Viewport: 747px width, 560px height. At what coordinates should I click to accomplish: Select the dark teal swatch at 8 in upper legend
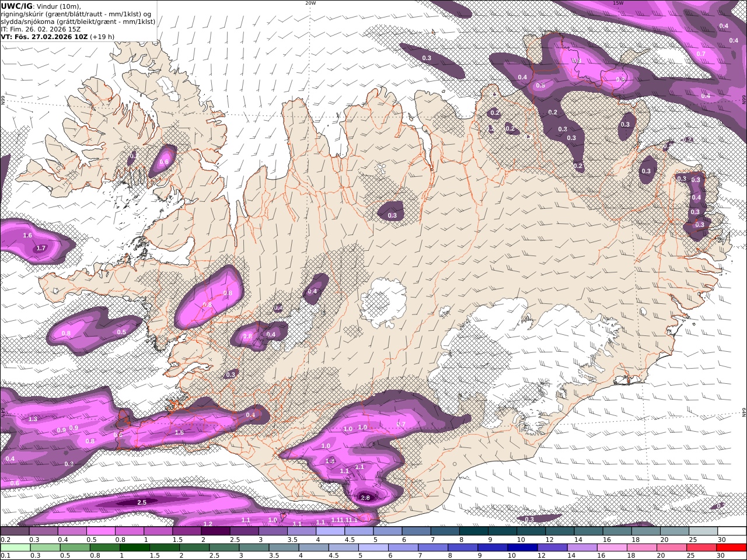coord(474,531)
